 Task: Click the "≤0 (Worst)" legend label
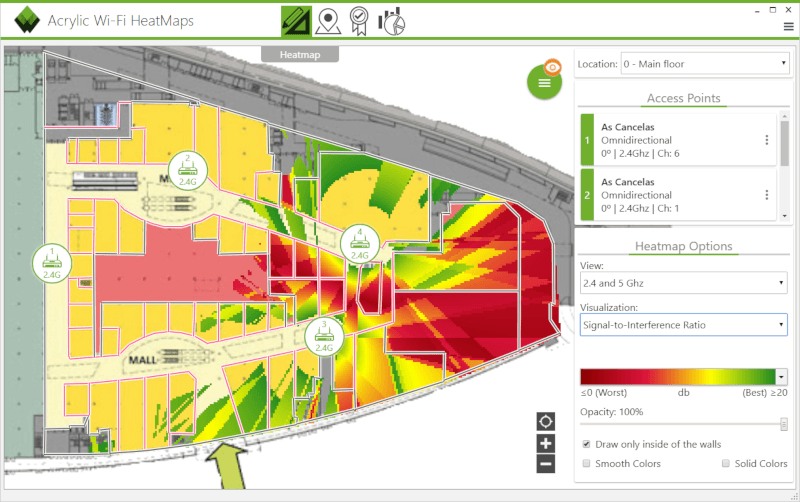(604, 393)
